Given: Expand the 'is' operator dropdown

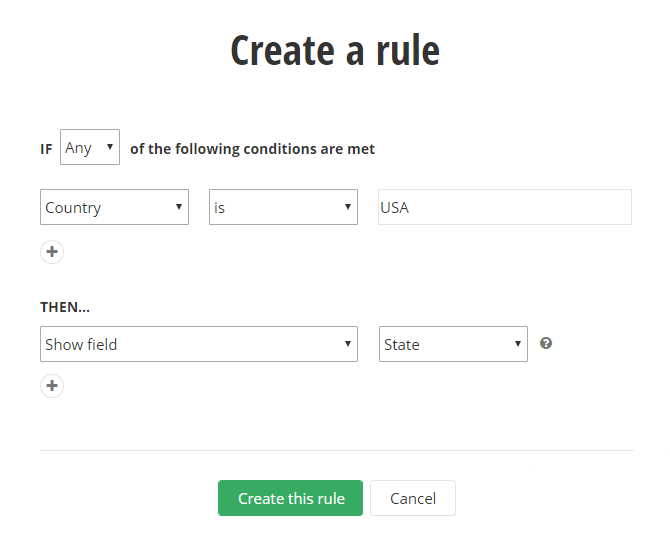Looking at the screenshot, I should [283, 207].
